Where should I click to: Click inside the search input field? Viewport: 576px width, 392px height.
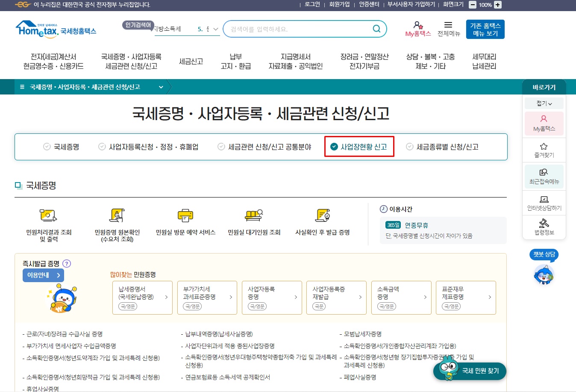point(299,29)
